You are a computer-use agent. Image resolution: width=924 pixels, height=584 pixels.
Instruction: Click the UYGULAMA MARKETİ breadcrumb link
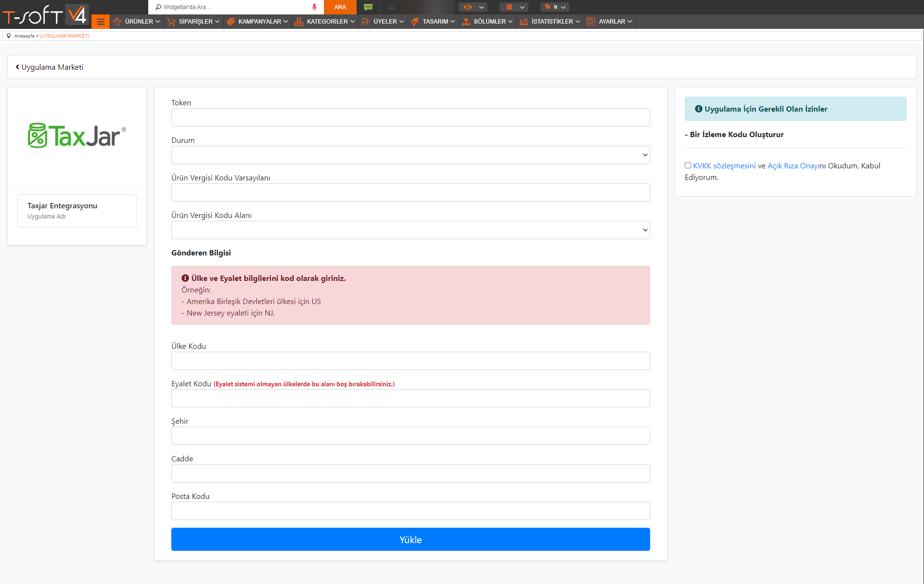pyautogui.click(x=64, y=36)
